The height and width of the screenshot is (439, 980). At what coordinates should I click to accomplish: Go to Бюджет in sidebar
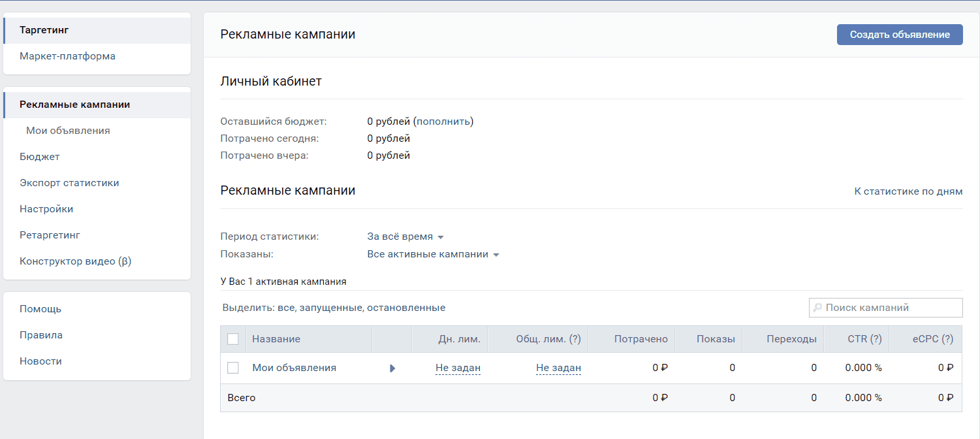click(x=39, y=157)
